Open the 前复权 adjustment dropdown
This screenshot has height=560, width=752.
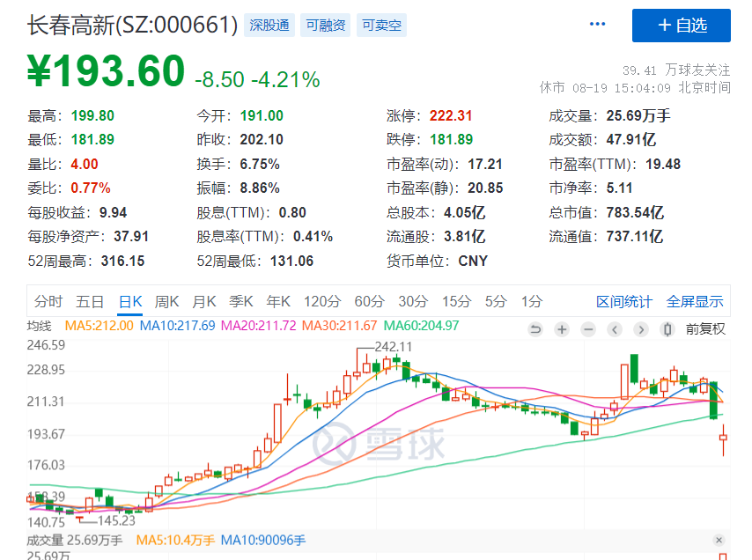point(705,329)
